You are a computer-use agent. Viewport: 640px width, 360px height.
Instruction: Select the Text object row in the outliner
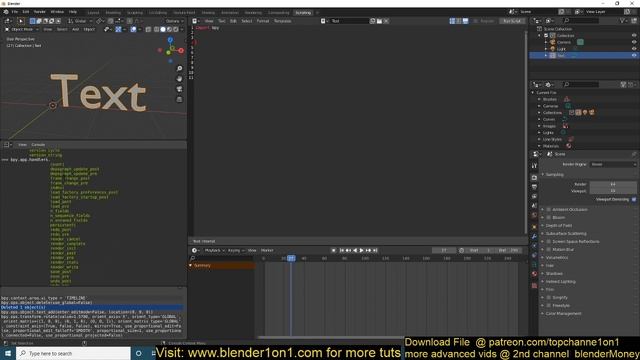click(584, 55)
